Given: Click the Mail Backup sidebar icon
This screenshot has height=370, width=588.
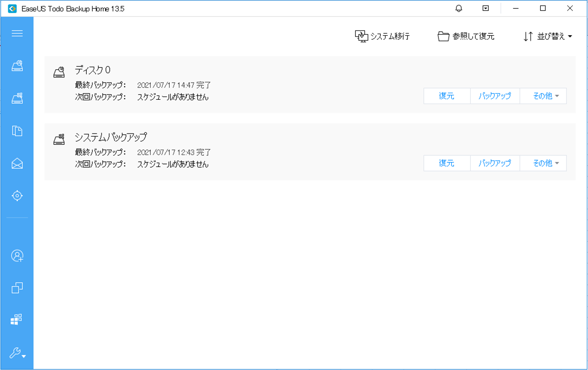Looking at the screenshot, I should point(17,163).
